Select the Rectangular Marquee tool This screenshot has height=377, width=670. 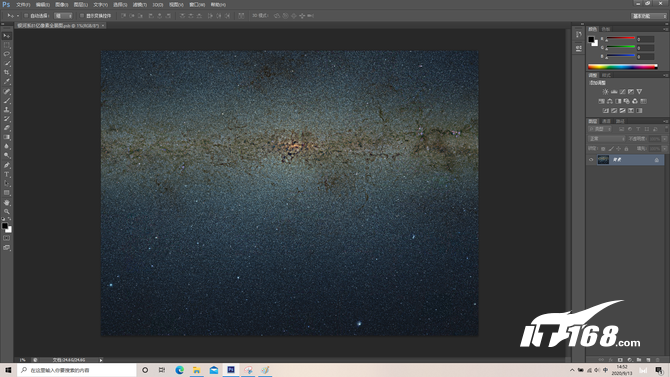tap(6, 45)
